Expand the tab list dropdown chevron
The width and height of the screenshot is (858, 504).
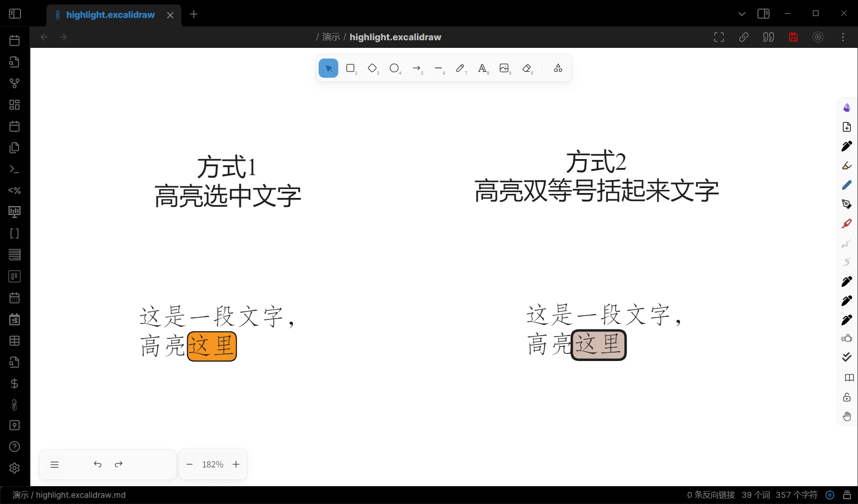(742, 14)
